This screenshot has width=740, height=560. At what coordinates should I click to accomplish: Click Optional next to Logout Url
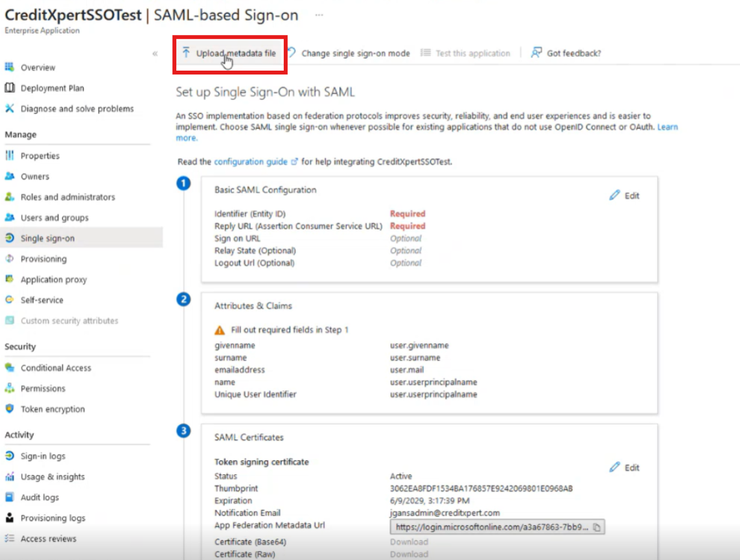coord(406,263)
